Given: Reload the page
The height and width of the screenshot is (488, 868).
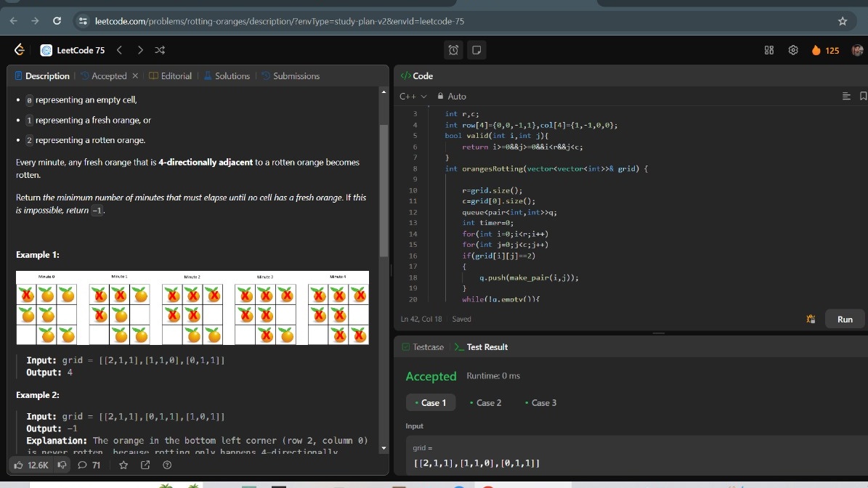Looking at the screenshot, I should [x=57, y=21].
